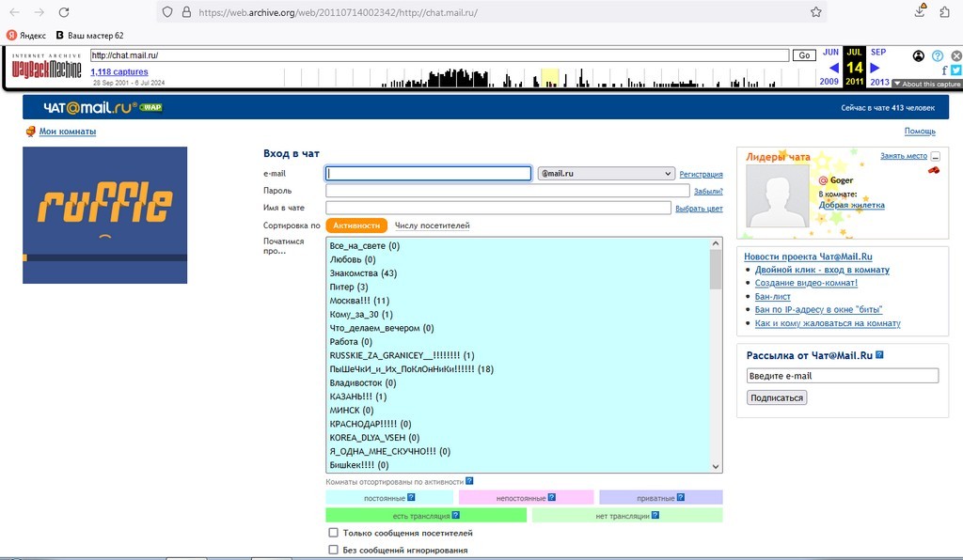Close the Wayback toolbar with X icon
Viewport: 963px width, 560px height.
click(x=956, y=55)
